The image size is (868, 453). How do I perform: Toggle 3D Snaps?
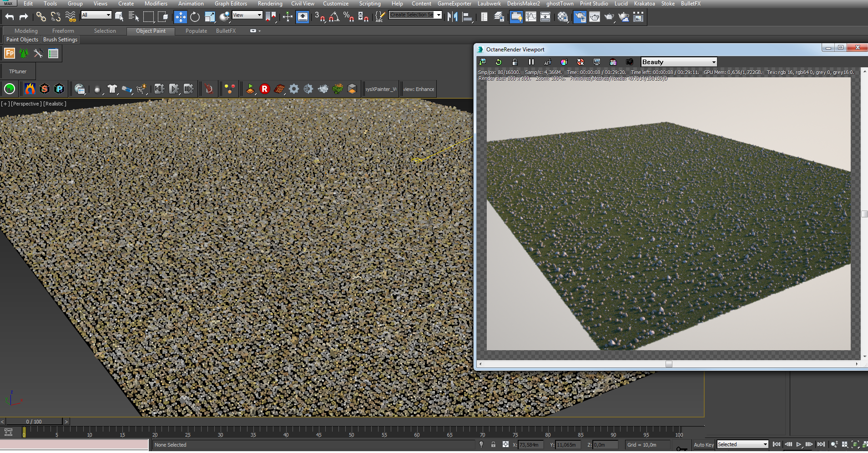[x=320, y=17]
